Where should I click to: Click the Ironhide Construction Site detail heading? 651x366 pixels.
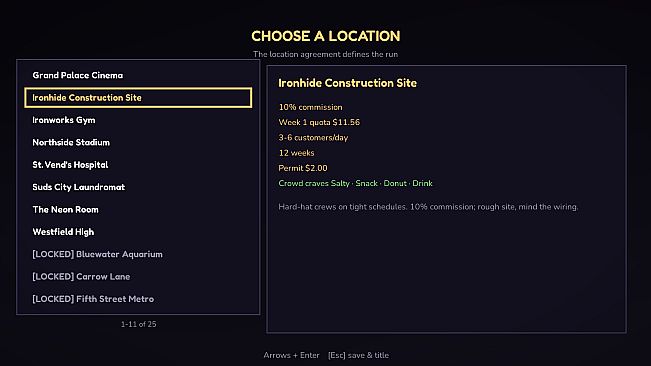(348, 83)
